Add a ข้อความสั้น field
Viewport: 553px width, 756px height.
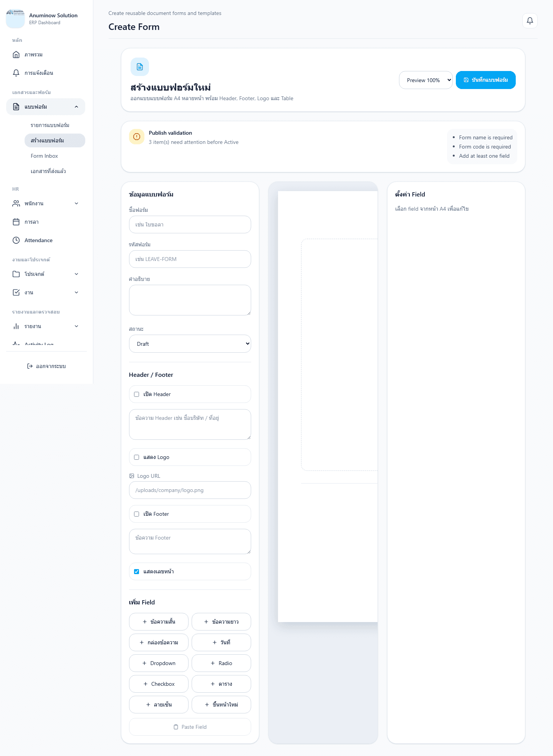[159, 622]
